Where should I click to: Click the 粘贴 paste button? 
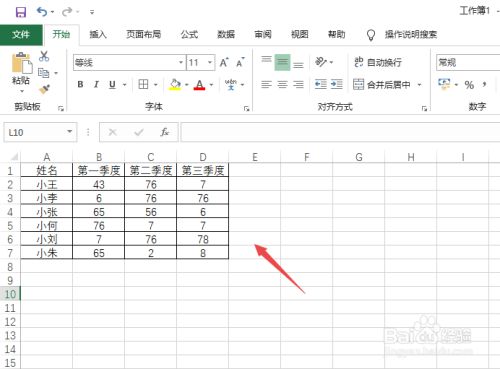coord(21,72)
